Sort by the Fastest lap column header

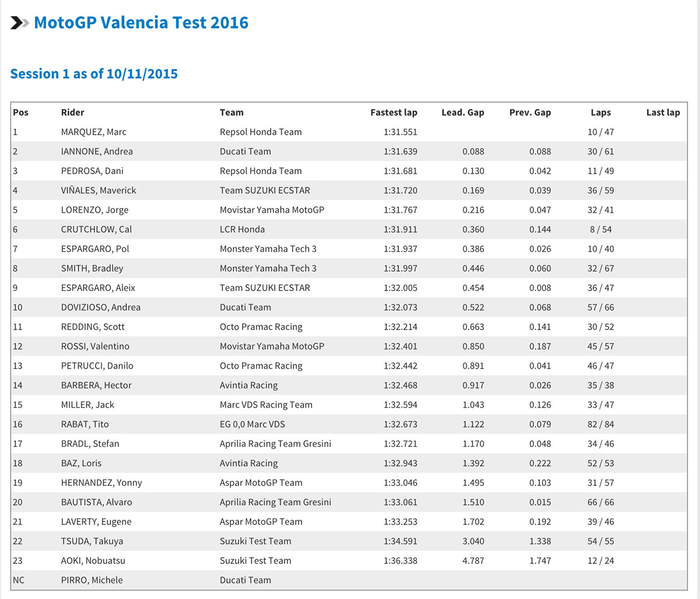[x=394, y=113]
